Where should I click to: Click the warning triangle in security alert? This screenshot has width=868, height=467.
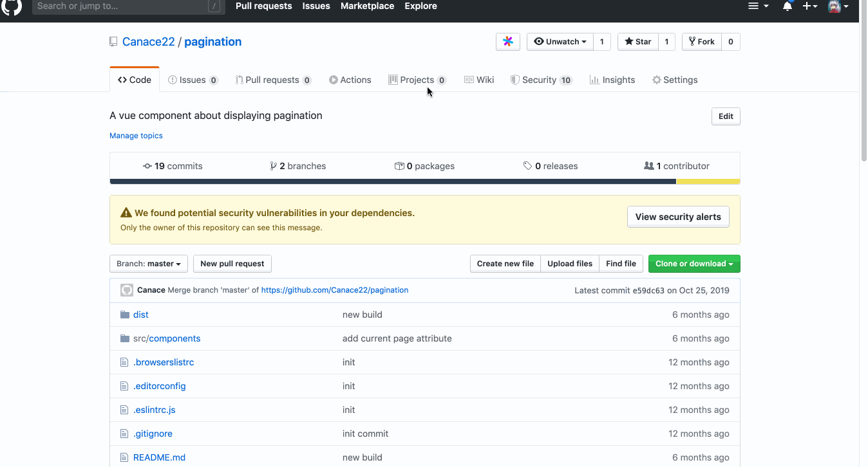pyautogui.click(x=126, y=213)
